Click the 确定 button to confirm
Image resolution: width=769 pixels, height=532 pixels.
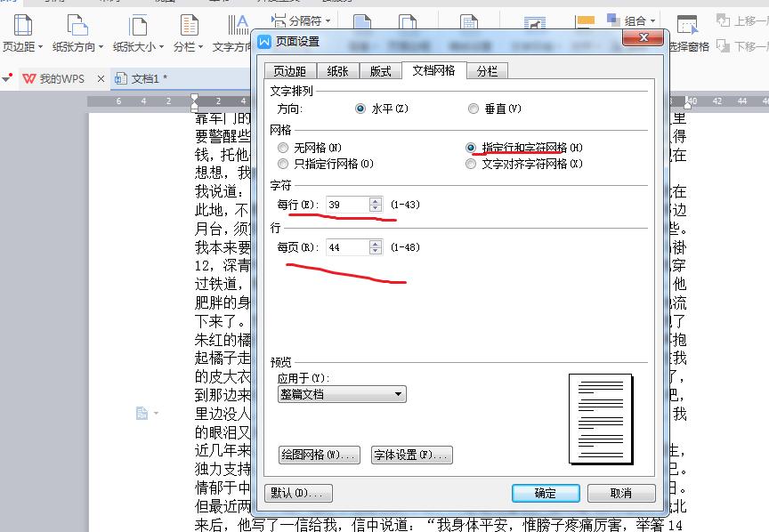click(546, 493)
